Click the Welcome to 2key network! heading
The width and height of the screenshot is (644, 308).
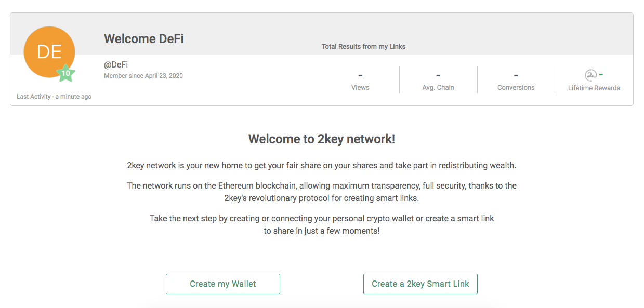point(322,139)
